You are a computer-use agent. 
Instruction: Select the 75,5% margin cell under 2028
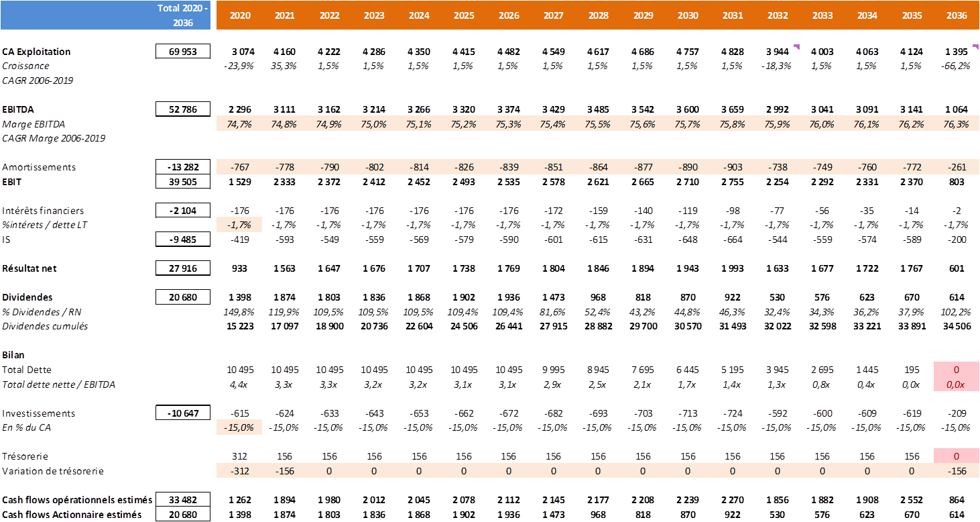point(598,123)
